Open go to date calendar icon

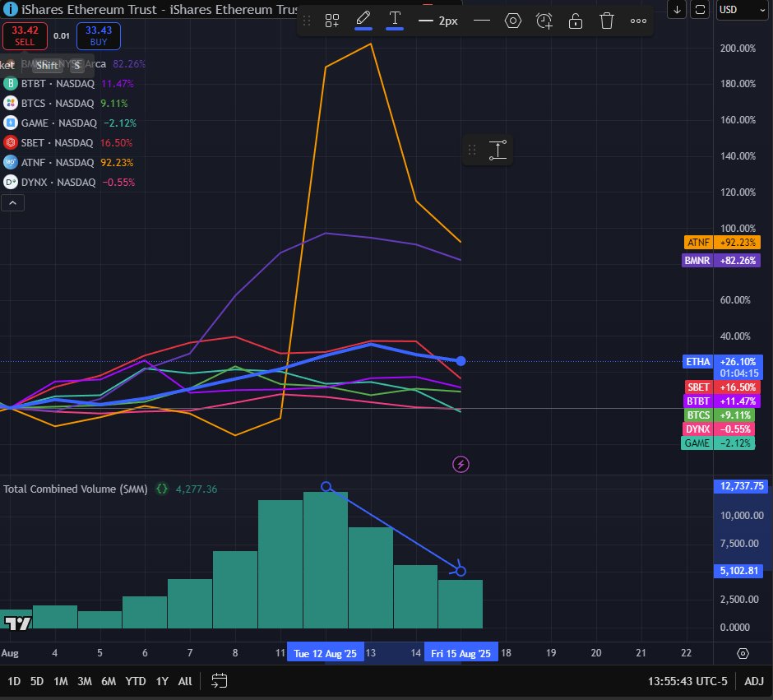point(219,681)
